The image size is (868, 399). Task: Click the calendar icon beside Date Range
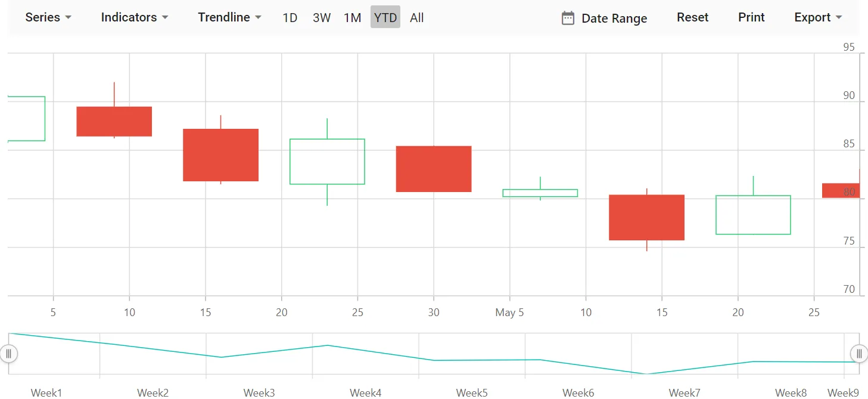point(568,18)
